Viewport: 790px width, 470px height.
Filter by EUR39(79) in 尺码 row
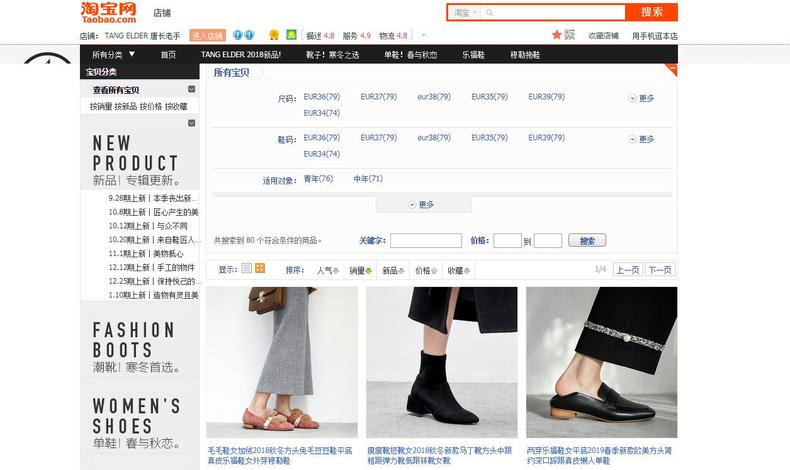tap(546, 97)
